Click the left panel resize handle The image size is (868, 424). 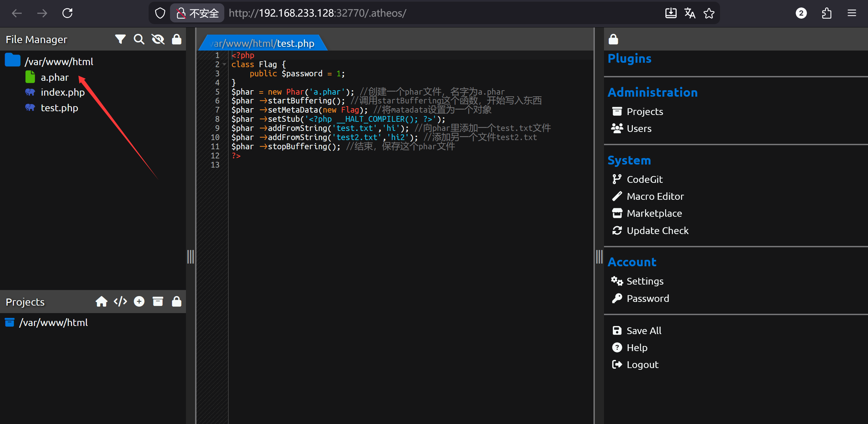pos(190,256)
